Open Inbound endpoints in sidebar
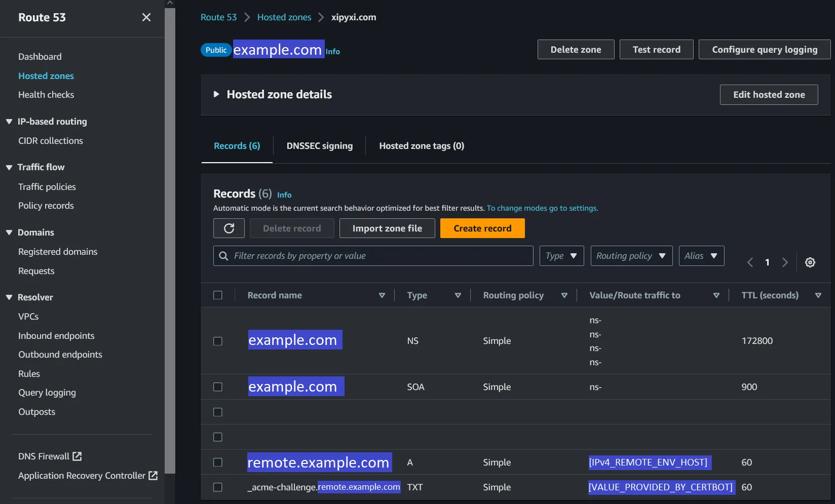 point(56,336)
